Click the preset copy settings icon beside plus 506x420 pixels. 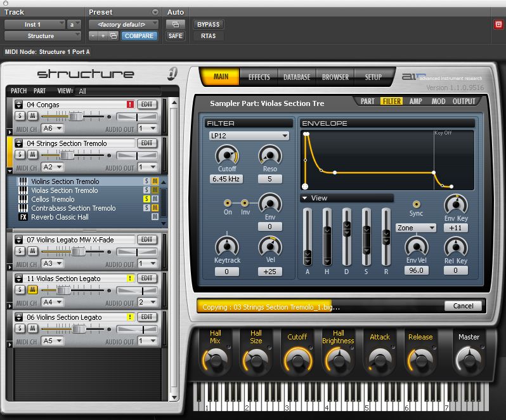[x=114, y=36]
